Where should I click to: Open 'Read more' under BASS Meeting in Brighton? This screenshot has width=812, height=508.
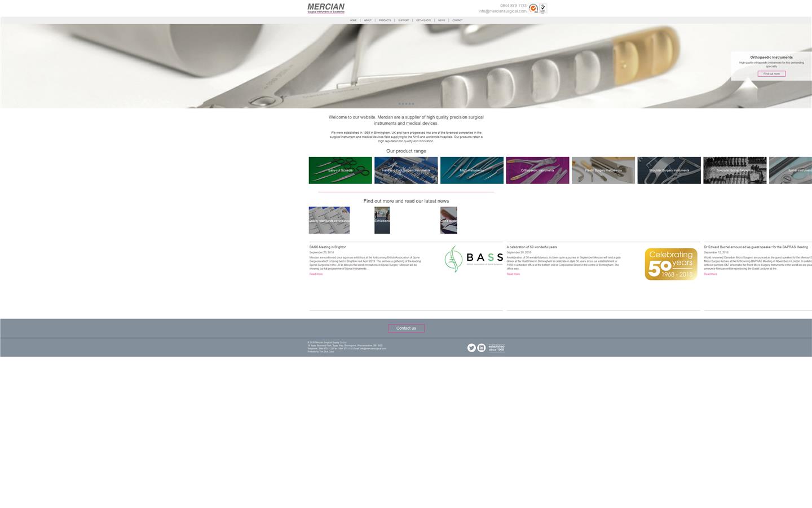point(315,274)
